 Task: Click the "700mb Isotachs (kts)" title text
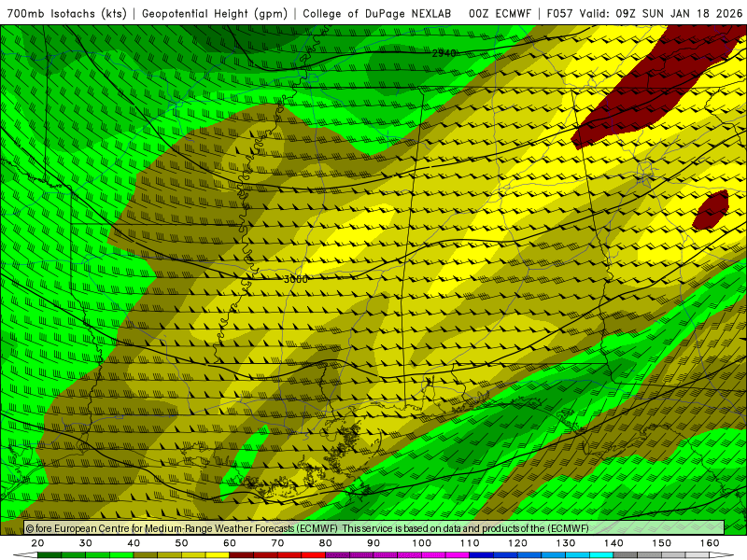pos(67,13)
